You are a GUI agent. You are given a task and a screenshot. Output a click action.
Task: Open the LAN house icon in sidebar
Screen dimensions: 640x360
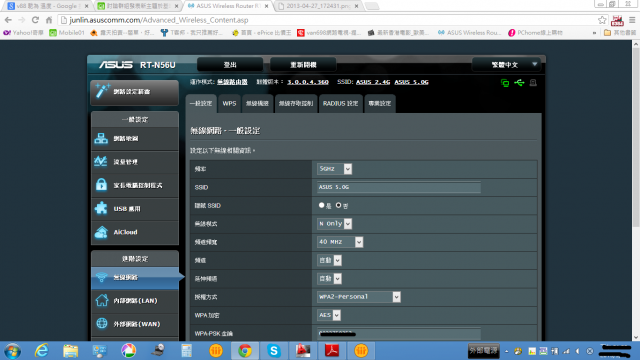[x=102, y=300]
